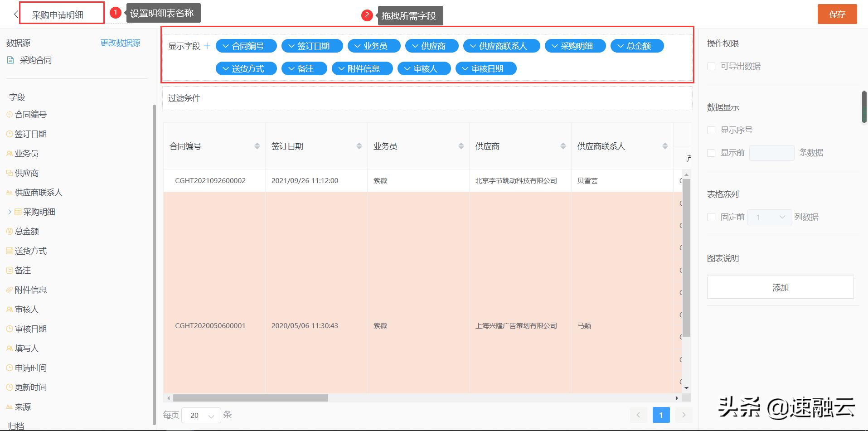Collapse the 采购明细 item in field list

tap(9, 212)
